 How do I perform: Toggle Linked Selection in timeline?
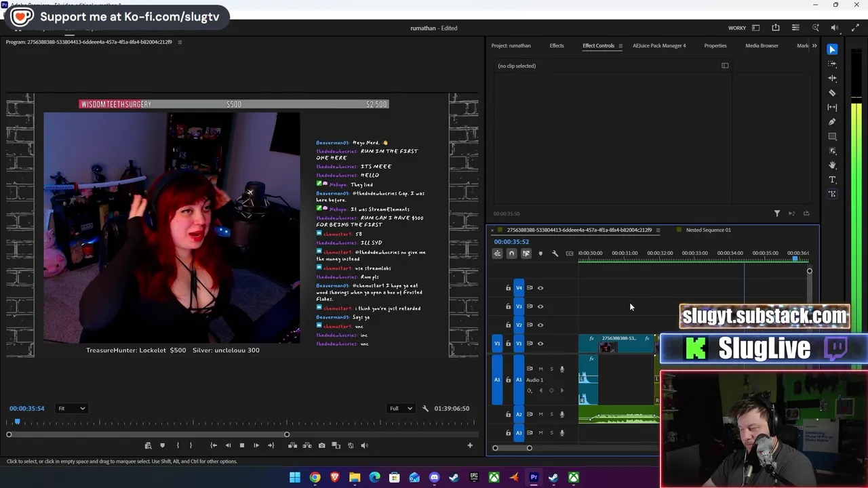(526, 253)
